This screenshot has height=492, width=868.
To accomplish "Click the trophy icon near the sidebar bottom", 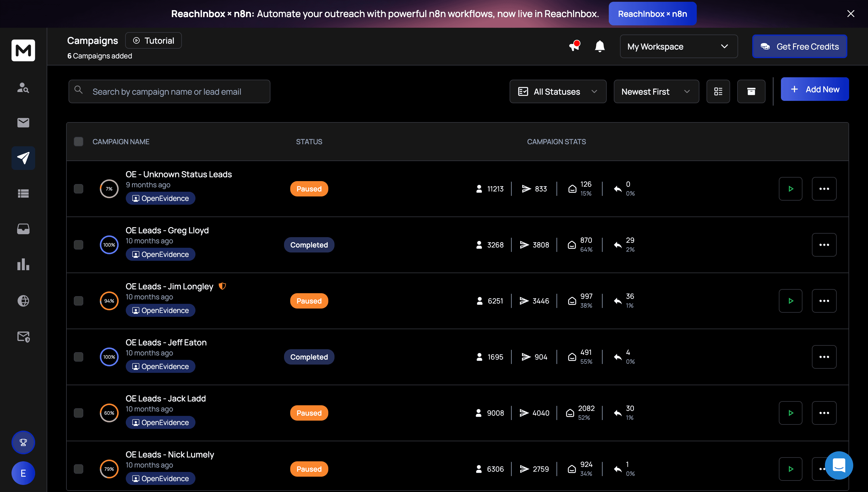I will click(x=23, y=442).
